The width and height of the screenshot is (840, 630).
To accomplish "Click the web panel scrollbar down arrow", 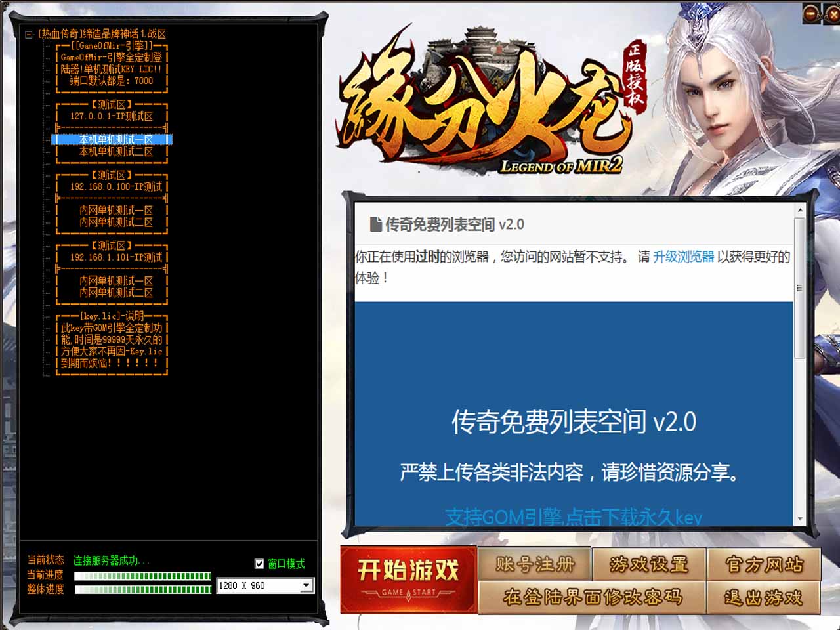I will (x=799, y=519).
